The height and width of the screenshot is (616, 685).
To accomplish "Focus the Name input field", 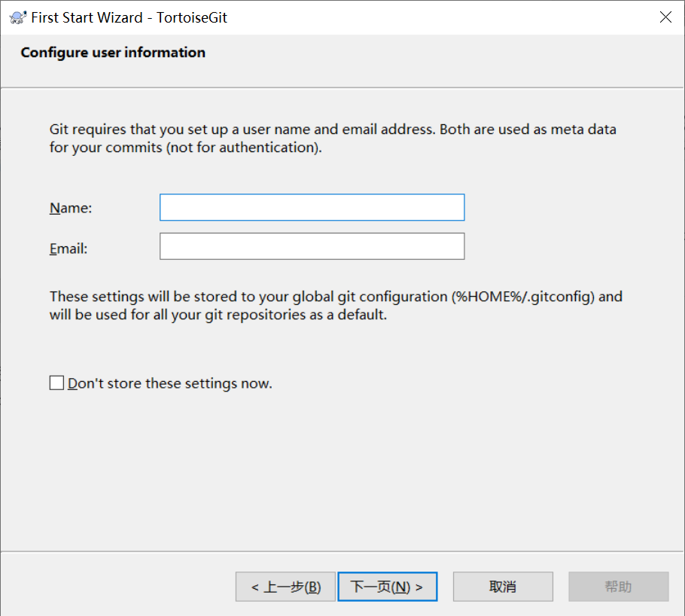I will click(x=312, y=207).
